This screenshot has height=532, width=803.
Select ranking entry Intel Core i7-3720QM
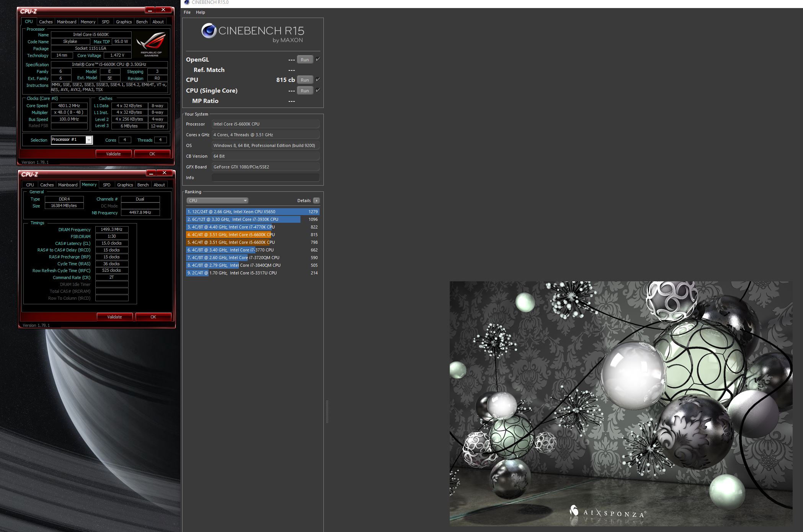point(253,258)
